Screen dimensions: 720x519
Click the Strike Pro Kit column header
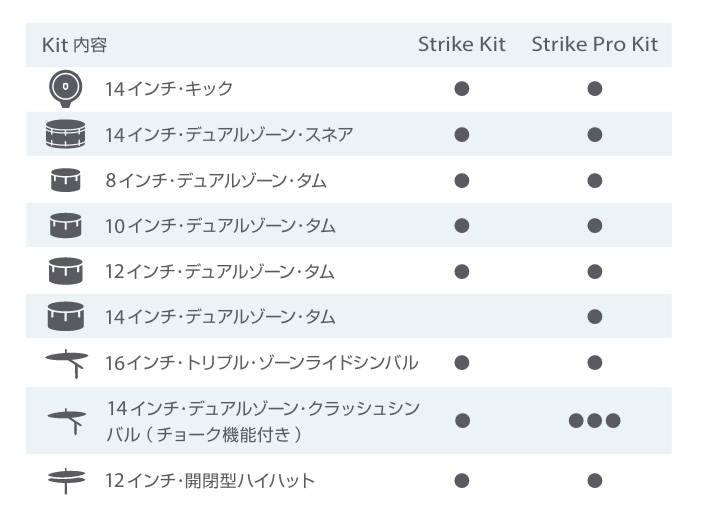tap(595, 45)
